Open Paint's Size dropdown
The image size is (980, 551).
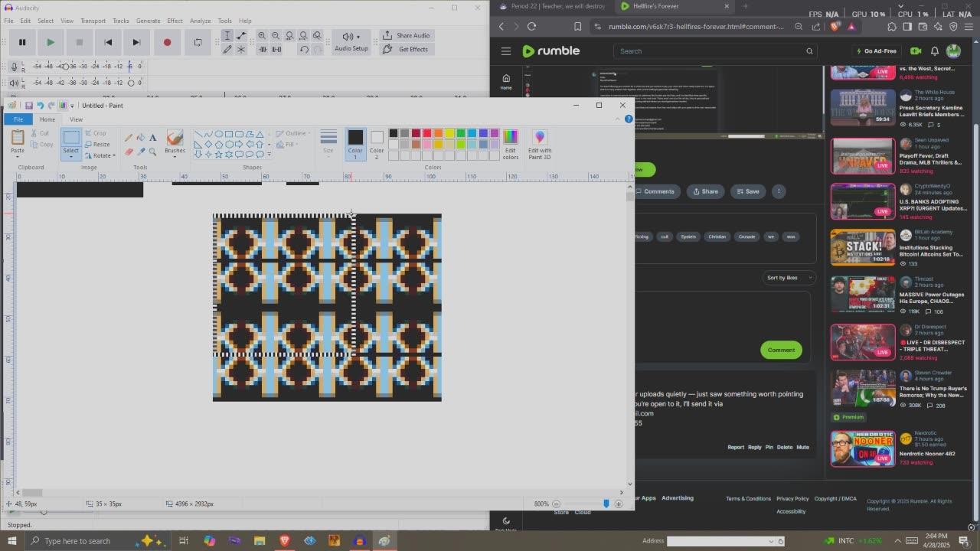click(x=328, y=144)
